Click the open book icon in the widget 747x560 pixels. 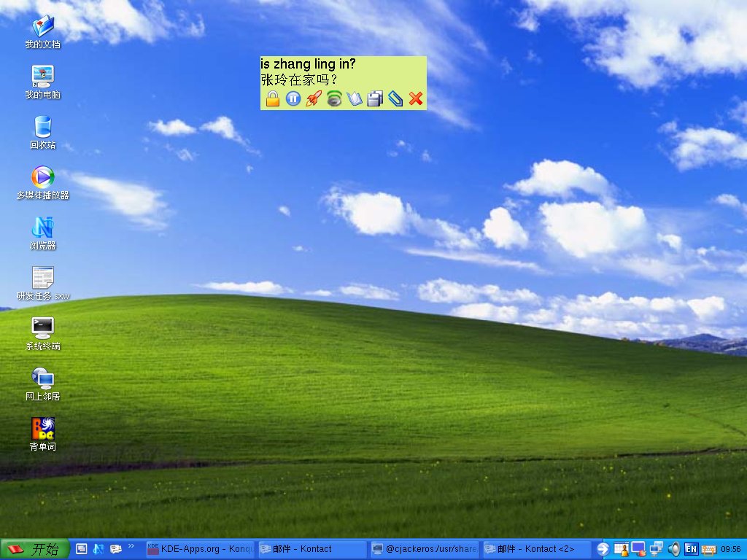click(355, 98)
